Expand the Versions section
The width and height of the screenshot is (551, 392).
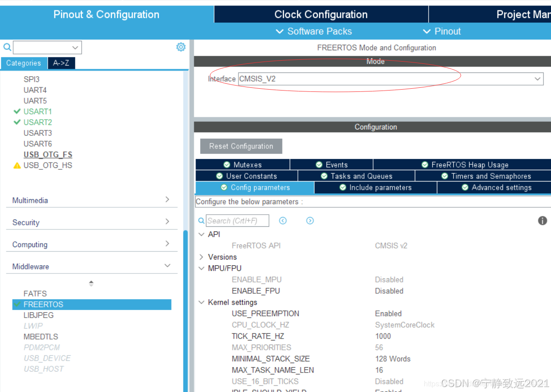point(201,257)
